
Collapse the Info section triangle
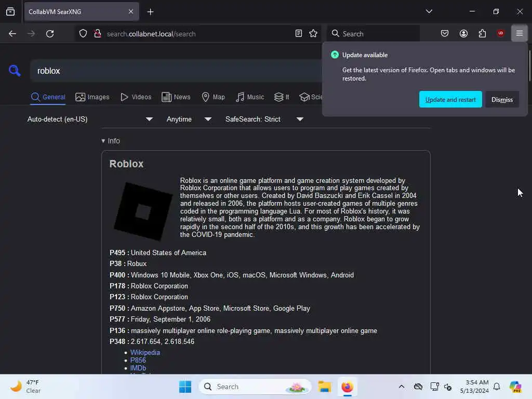(103, 141)
